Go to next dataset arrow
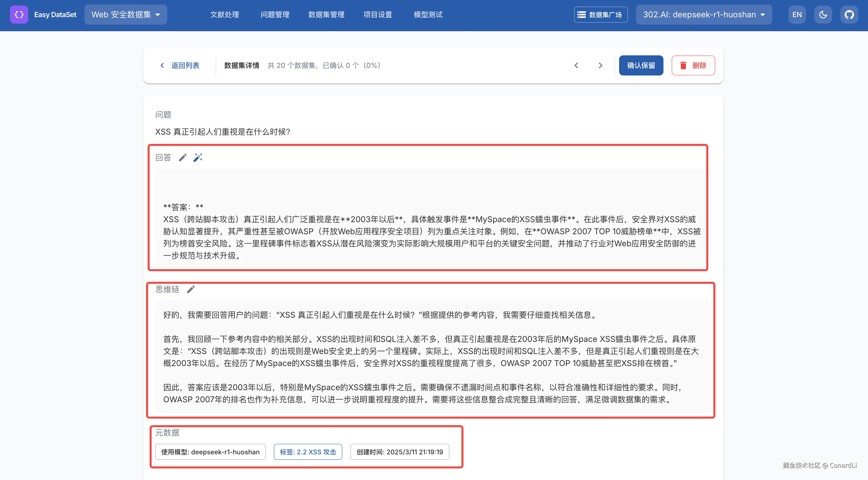This screenshot has height=480, width=868. click(600, 65)
